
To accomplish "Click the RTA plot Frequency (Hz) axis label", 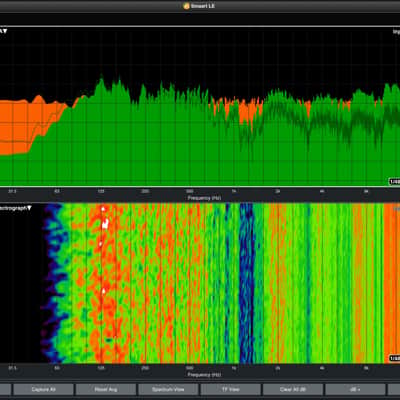I will (204, 198).
